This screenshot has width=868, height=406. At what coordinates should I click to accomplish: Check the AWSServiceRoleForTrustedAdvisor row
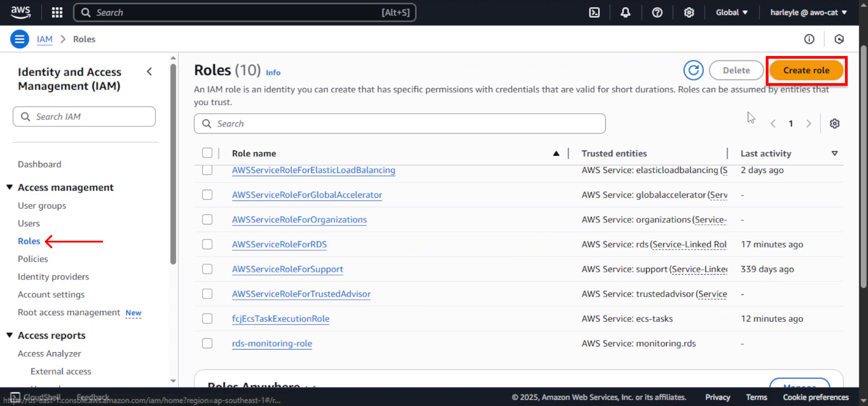[x=207, y=294]
